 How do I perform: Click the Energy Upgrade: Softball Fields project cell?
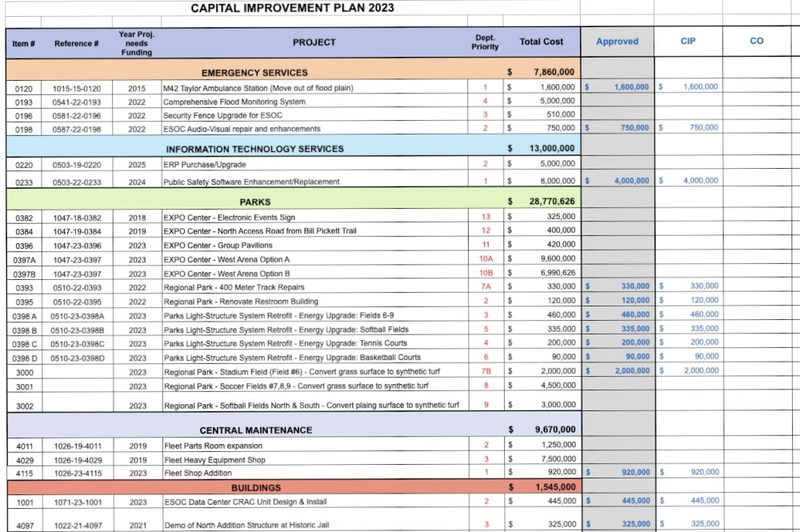click(314, 330)
